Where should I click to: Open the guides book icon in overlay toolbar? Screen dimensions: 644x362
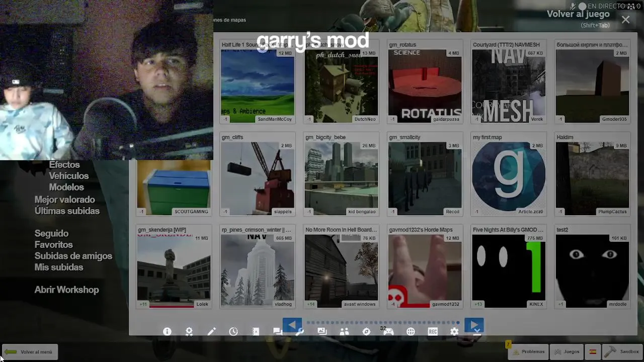point(256,331)
